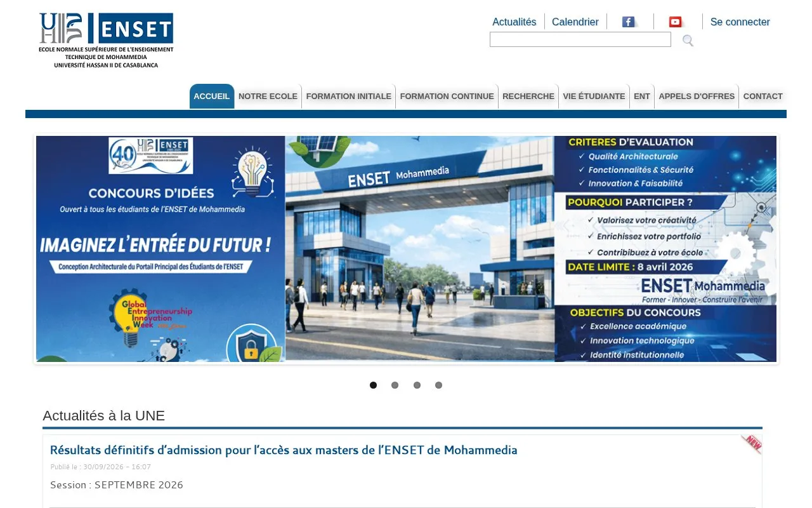Open the CONTACT menu item
The width and height of the screenshot is (812, 508).
763,97
